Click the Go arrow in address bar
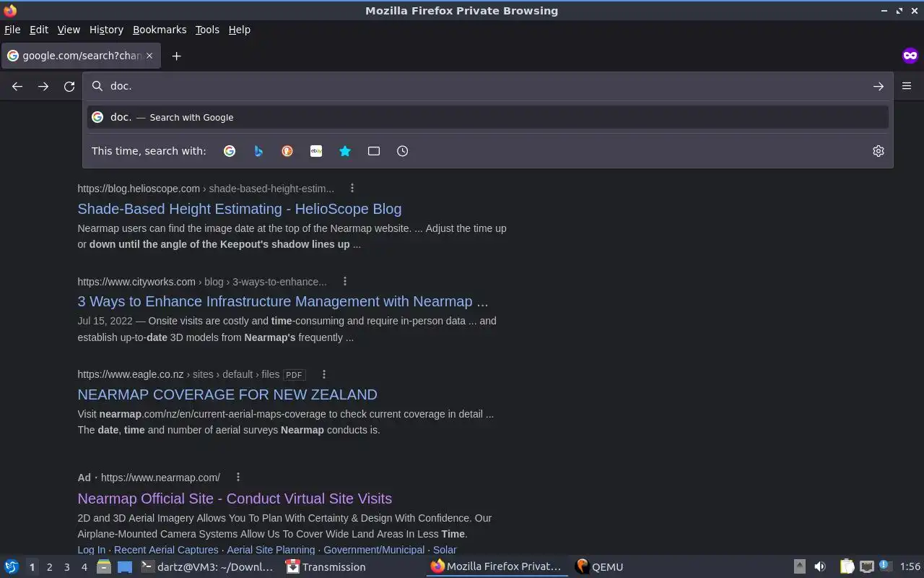 (x=879, y=86)
